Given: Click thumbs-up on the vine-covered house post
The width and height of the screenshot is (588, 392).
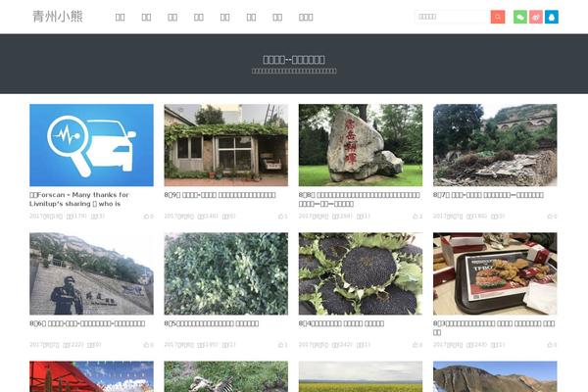Looking at the screenshot, I should coord(283,216).
